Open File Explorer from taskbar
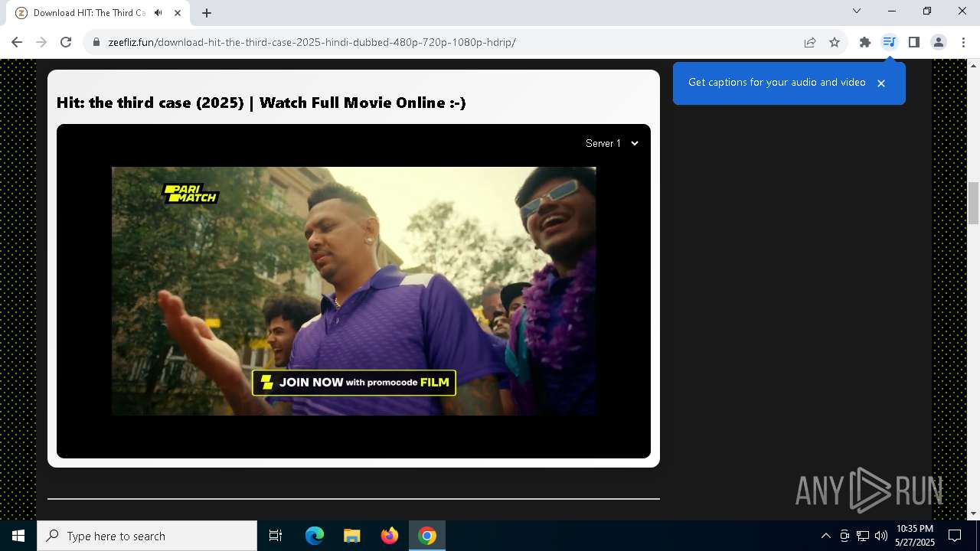 (x=352, y=536)
